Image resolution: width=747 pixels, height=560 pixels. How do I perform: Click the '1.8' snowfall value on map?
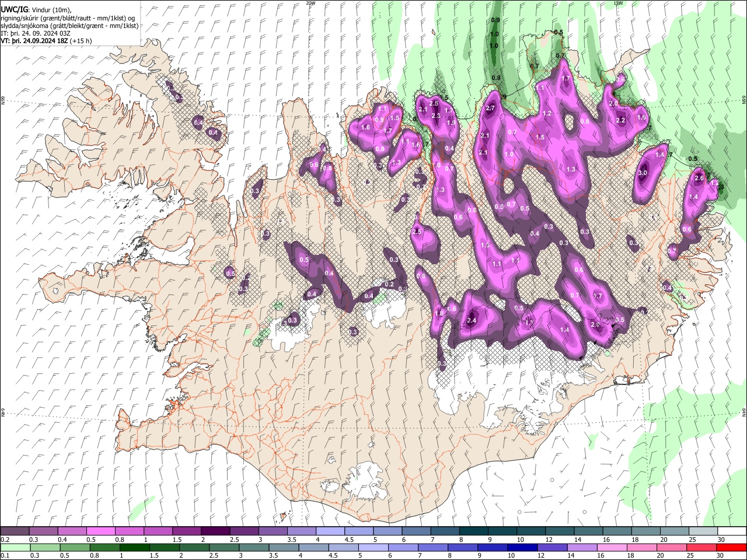(439, 314)
